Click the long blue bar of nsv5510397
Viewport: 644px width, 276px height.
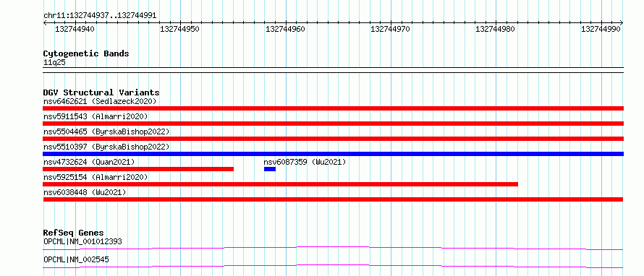333,154
